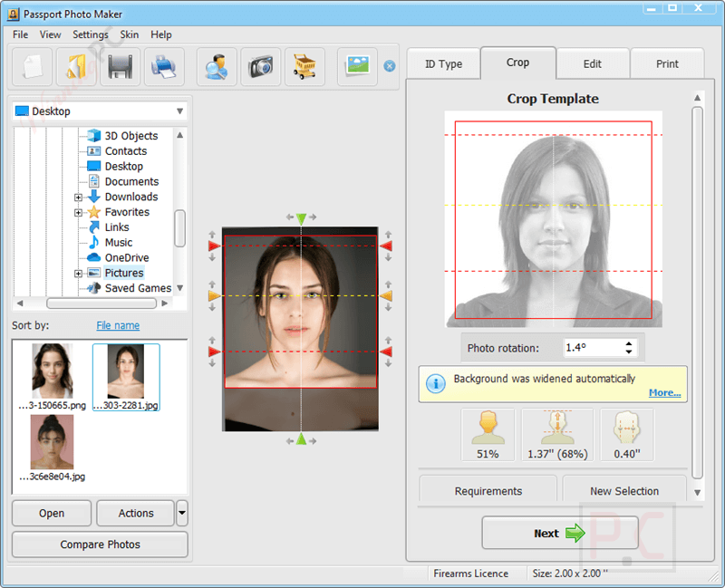This screenshot has height=588, width=725.
Task: Open the Desktop location dropdown
Action: (x=179, y=111)
